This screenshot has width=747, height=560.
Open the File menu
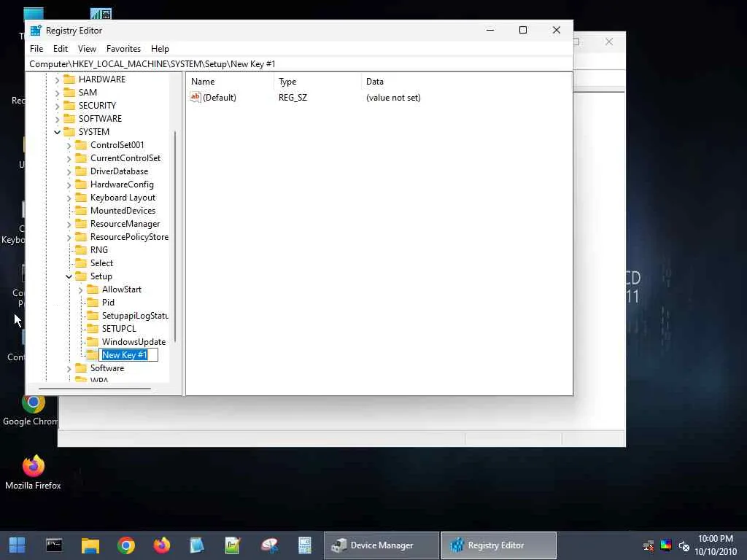[36, 49]
